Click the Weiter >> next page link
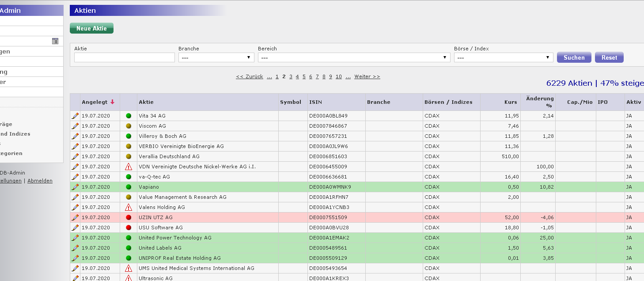Image resolution: width=644 pixels, height=281 pixels. pos(367,76)
